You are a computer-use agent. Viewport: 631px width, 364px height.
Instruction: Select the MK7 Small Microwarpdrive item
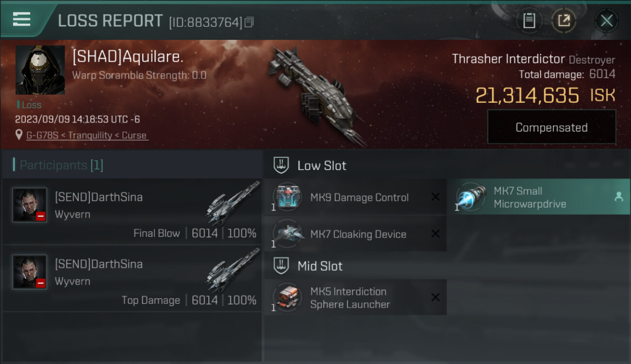click(539, 197)
